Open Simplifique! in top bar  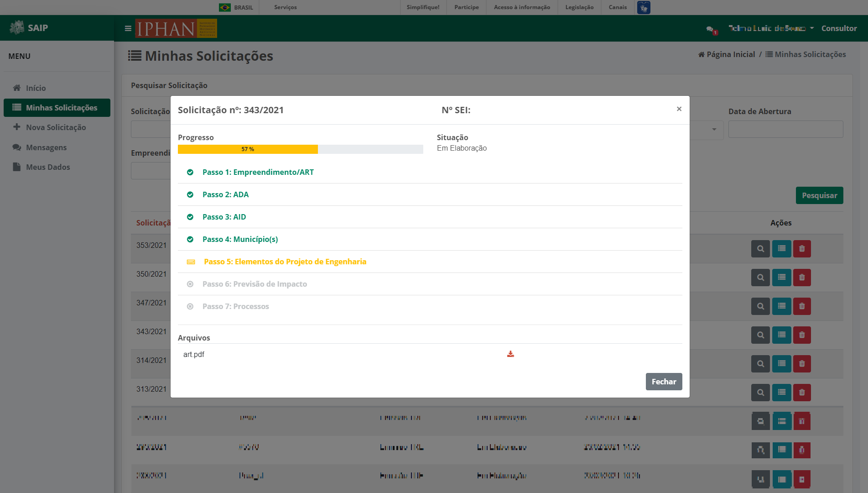coord(423,7)
